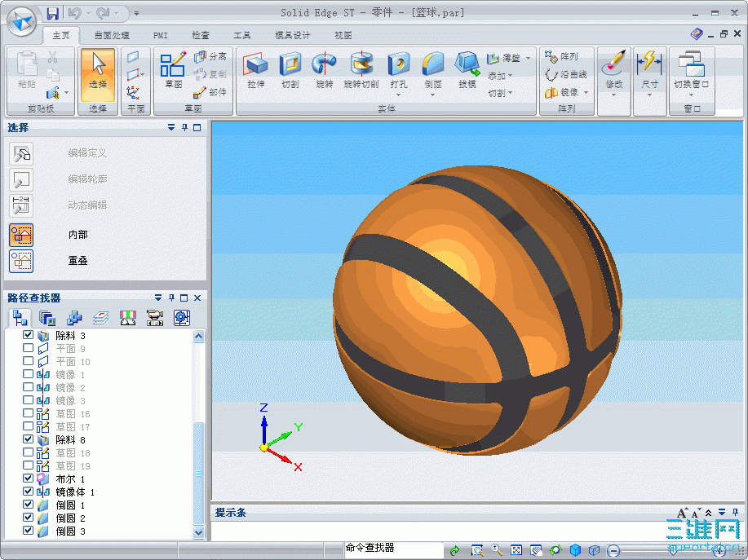Uncheck the 镜像体 1 checkbox

(29, 491)
